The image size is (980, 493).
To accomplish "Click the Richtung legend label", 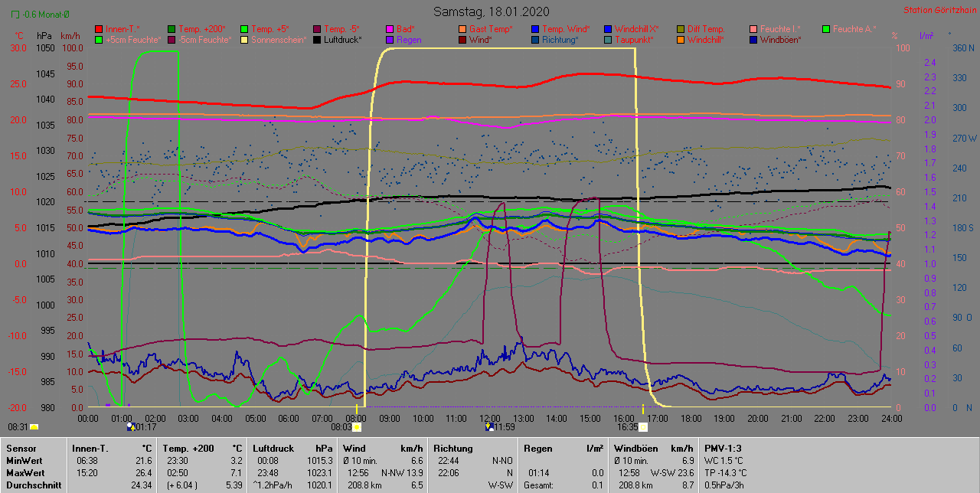I will coord(560,39).
